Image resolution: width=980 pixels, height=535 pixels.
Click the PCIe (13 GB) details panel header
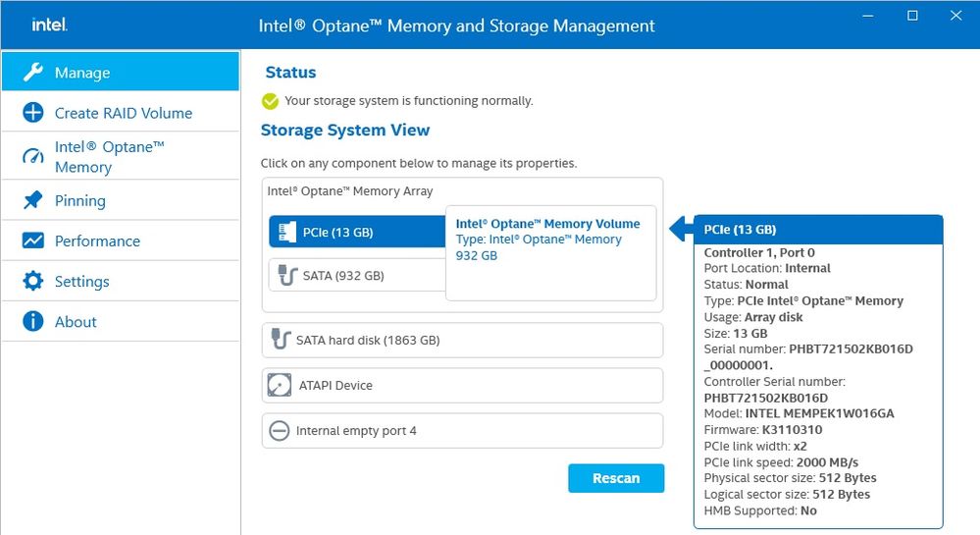click(817, 230)
